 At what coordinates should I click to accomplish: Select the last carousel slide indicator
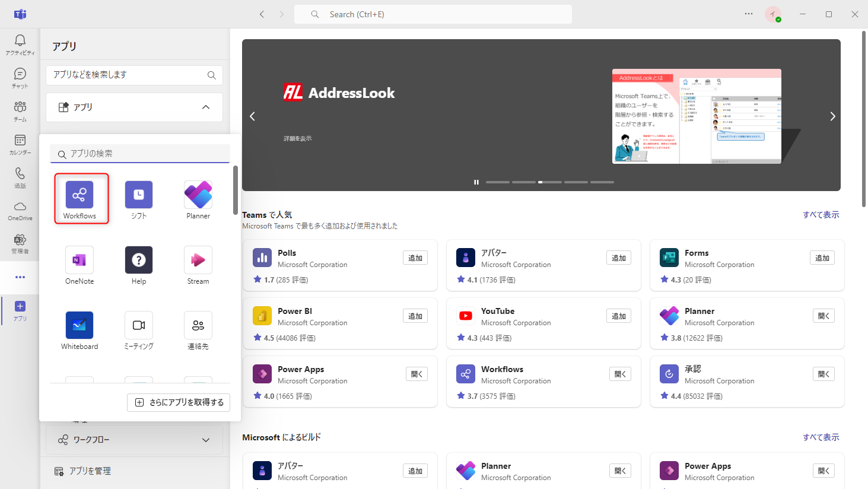point(602,182)
